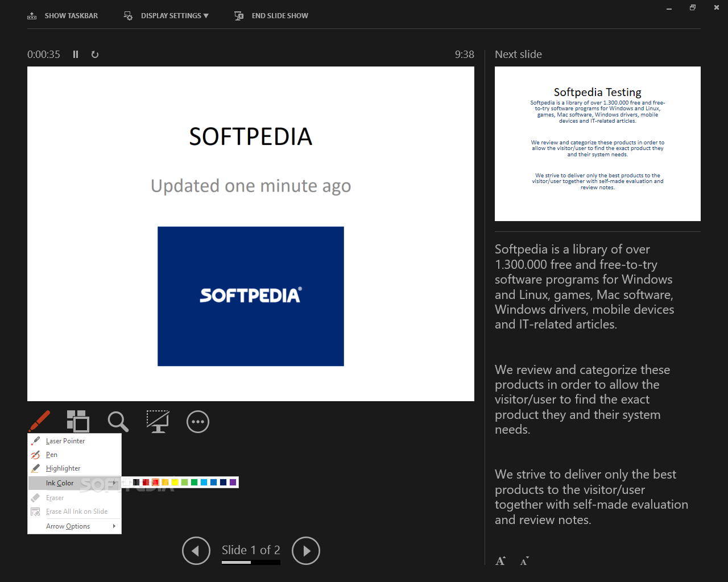Click the greyed Eraser menu entry
Screen dimensions: 728x582
coord(75,498)
